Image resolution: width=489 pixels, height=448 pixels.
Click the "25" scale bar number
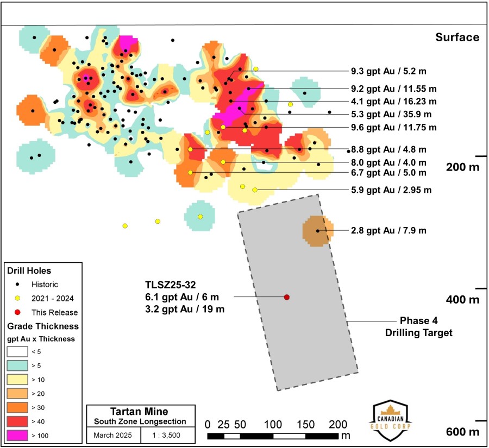pyautogui.click(x=223, y=425)
